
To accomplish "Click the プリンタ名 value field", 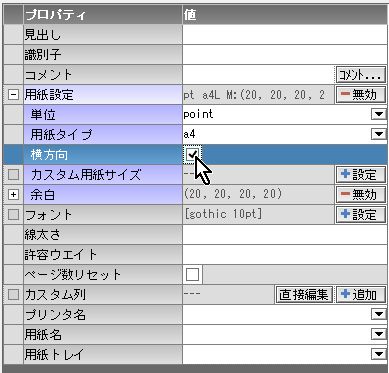I will click(277, 314).
